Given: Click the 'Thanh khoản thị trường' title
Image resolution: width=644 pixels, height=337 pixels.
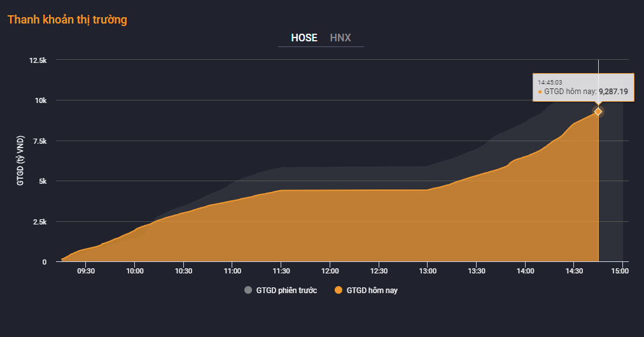Looking at the screenshot, I should pos(67,20).
